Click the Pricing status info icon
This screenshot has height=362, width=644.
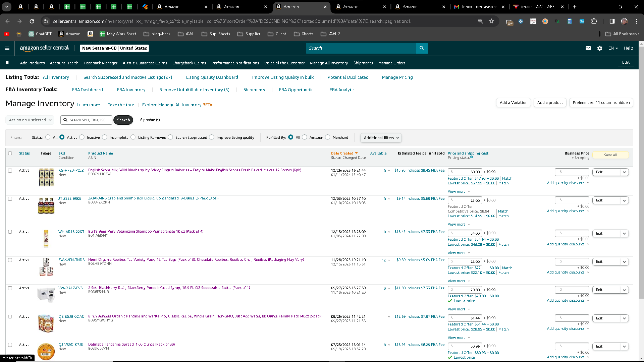[x=472, y=157]
